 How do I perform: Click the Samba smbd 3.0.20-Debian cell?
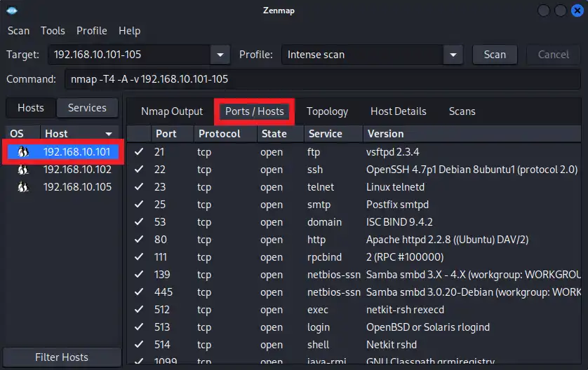[473, 292]
